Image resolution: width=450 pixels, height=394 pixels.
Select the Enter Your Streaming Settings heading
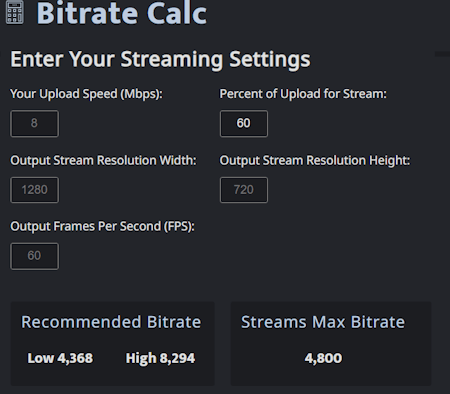click(160, 59)
